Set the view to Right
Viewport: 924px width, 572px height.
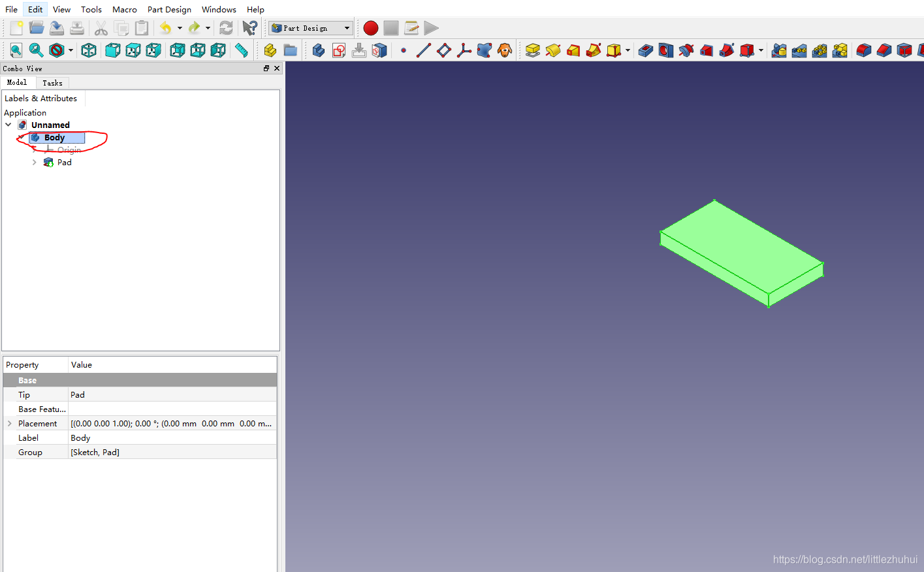[x=153, y=50]
